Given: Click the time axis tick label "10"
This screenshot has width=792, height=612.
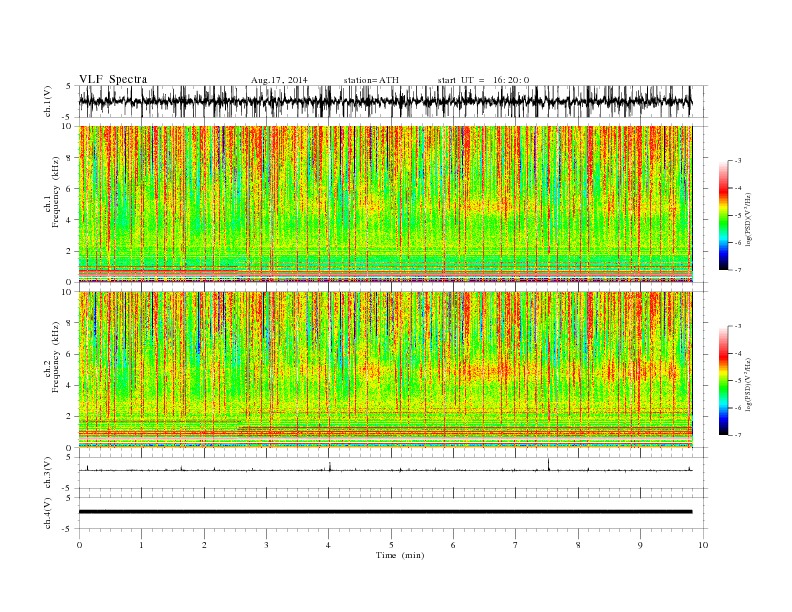Looking at the screenshot, I should (703, 545).
